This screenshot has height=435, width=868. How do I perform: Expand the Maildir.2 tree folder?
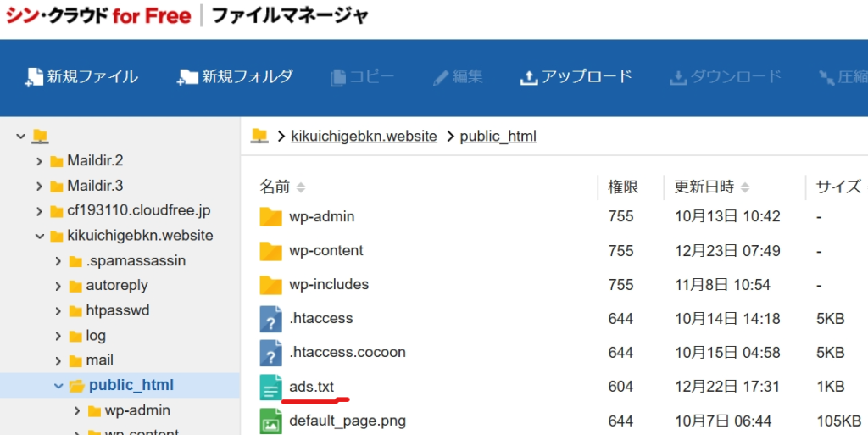click(x=39, y=161)
